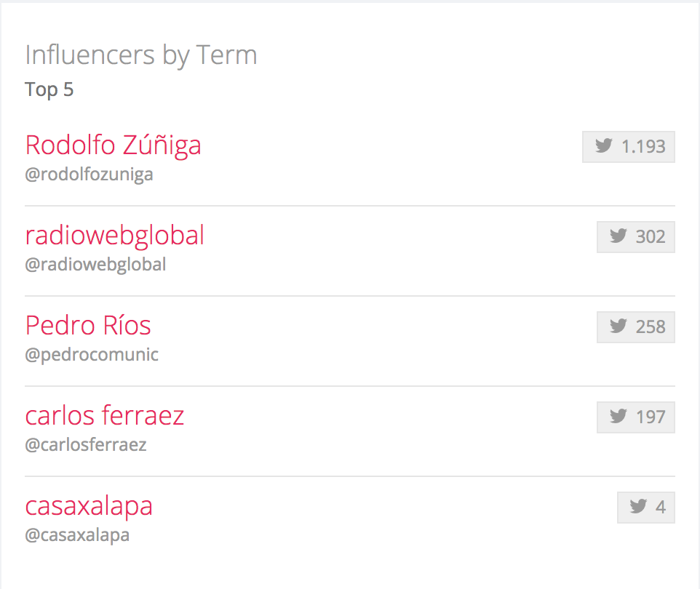Viewport: 700px width, 589px height.
Task: Click the @casaxalapa handle text
Action: pos(77,535)
